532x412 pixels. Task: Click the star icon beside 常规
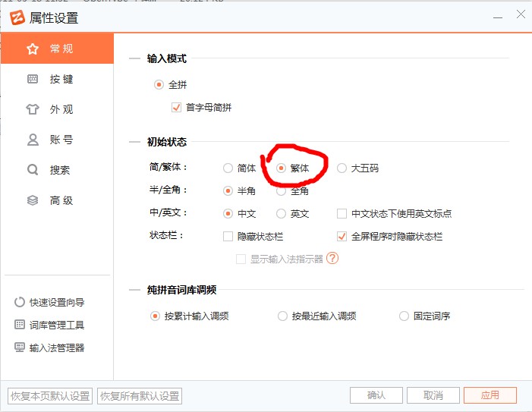[33, 49]
